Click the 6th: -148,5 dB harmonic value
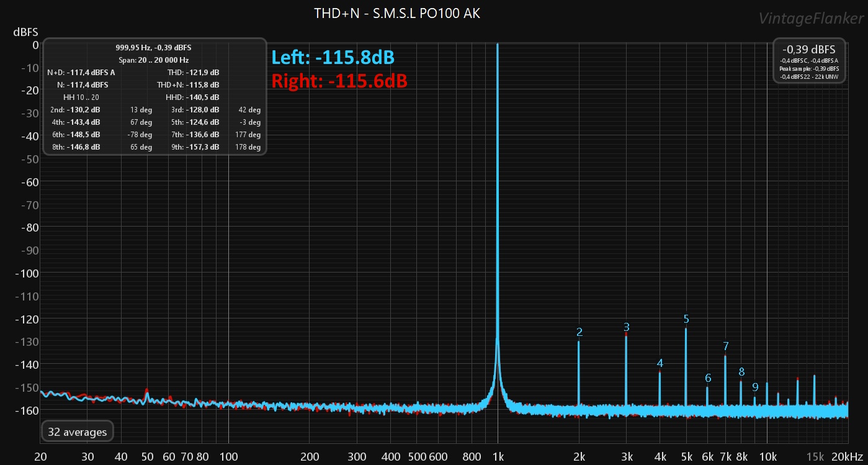 (x=75, y=135)
